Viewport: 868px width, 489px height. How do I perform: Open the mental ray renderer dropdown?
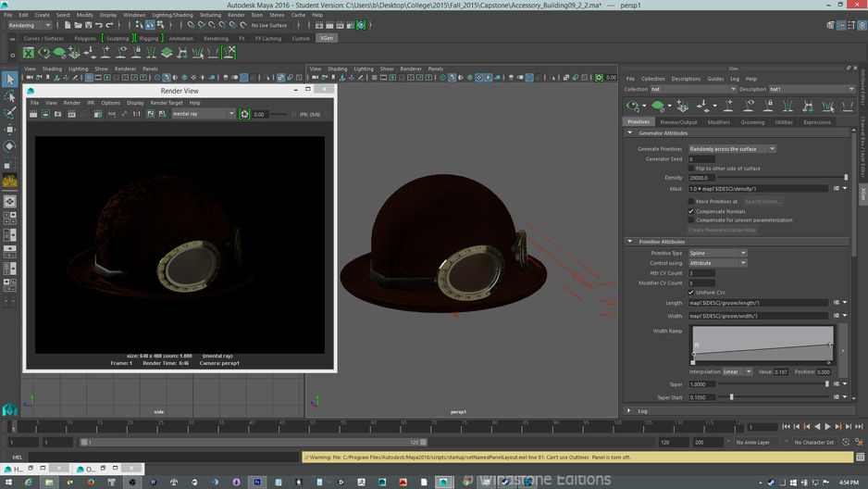(x=204, y=114)
